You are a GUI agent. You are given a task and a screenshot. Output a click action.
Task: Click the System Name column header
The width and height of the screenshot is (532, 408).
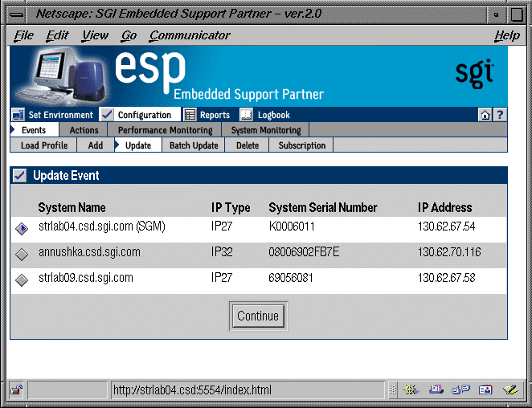pyautogui.click(x=72, y=207)
